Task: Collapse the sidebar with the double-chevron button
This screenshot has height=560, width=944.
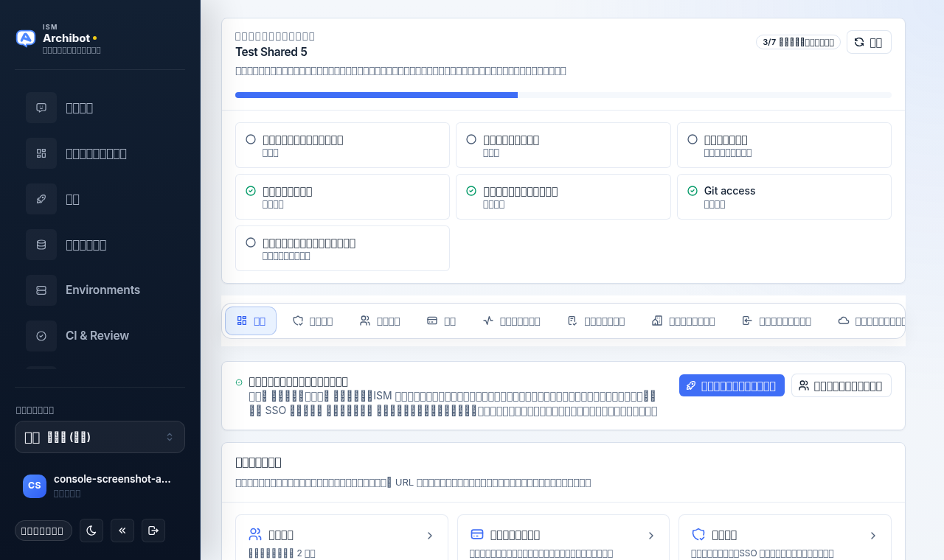Action: [122, 531]
